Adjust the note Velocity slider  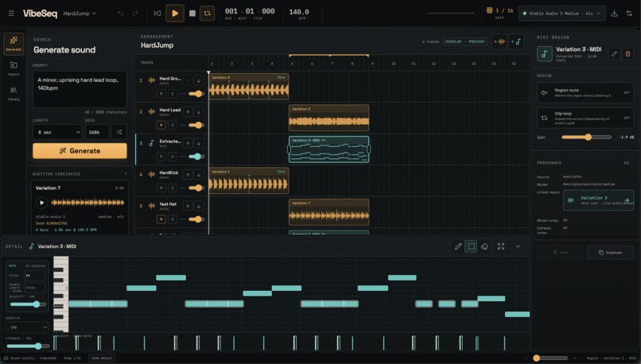coord(28,304)
